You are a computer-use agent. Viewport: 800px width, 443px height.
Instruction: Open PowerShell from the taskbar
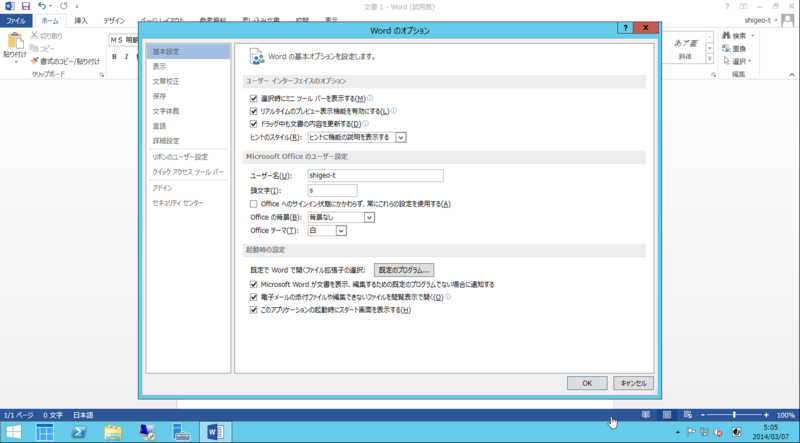[78, 432]
